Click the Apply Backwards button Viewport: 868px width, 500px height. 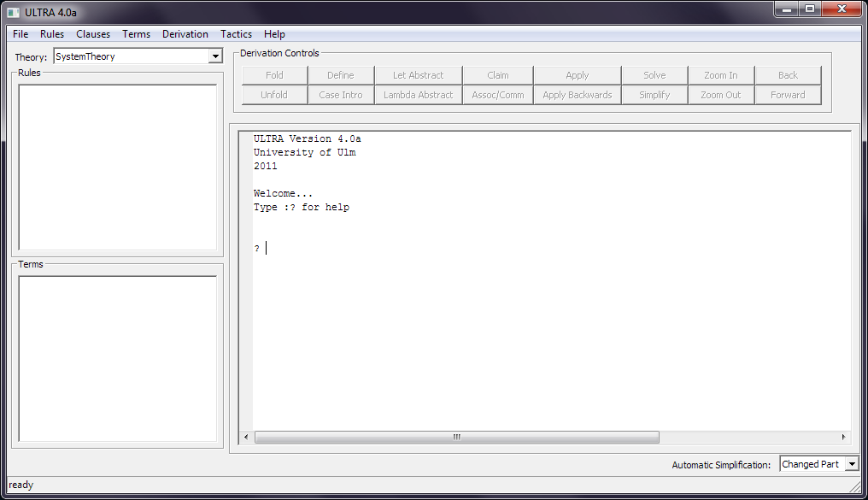(578, 95)
